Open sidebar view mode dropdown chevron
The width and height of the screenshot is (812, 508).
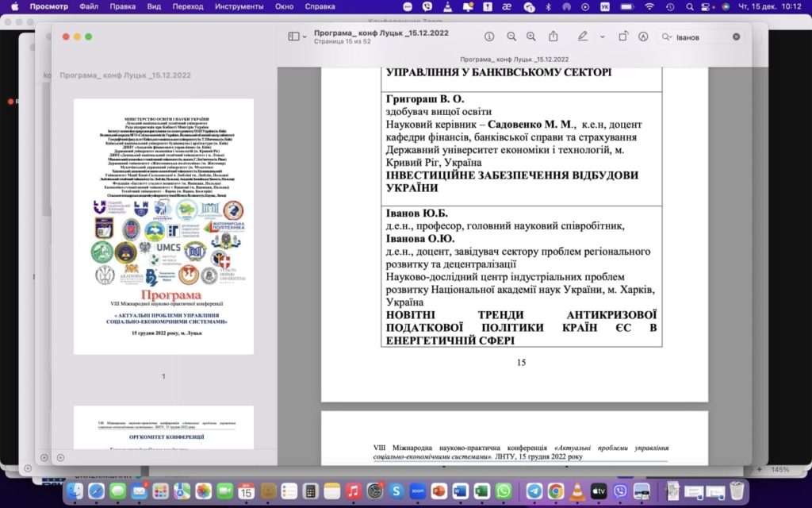pyautogui.click(x=304, y=37)
